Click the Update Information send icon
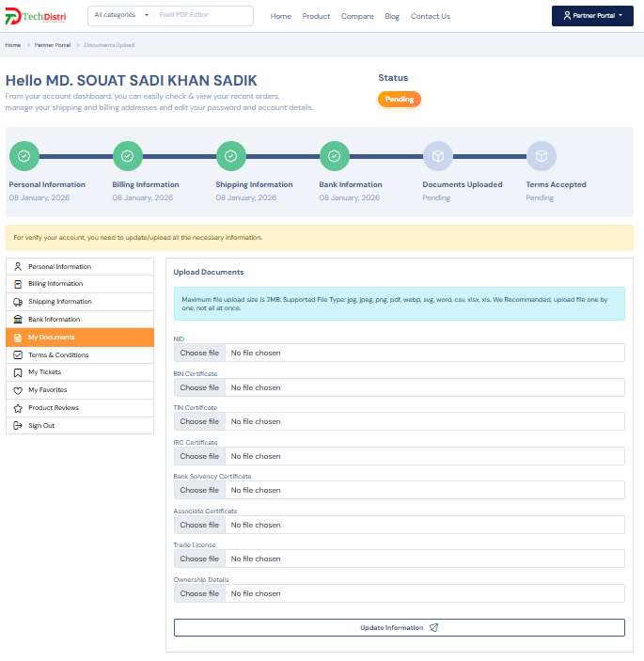The image size is (644, 661). click(x=433, y=628)
